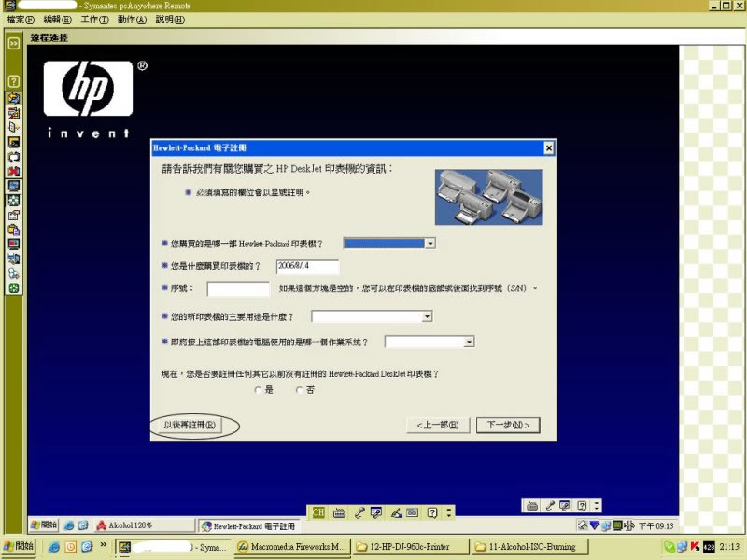Image resolution: width=747 pixels, height=560 pixels.
Task: Open the 編輯(E) menu
Action: 57,20
